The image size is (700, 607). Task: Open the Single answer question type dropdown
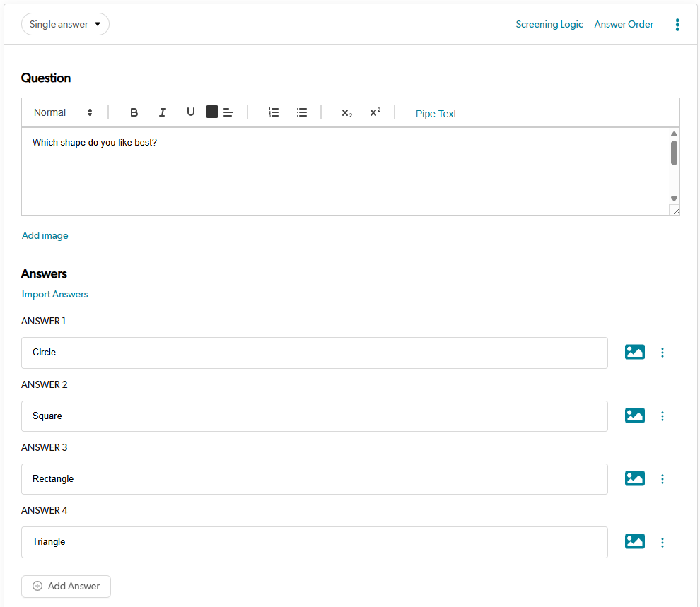tap(65, 24)
